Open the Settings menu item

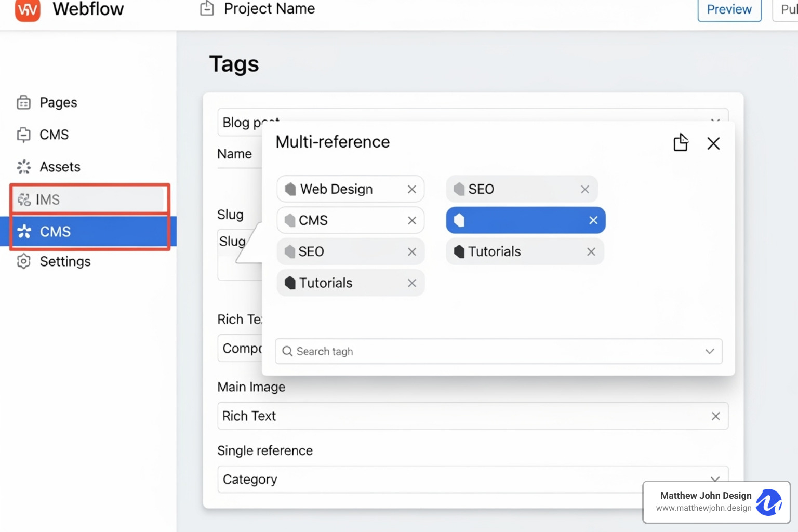(x=65, y=261)
